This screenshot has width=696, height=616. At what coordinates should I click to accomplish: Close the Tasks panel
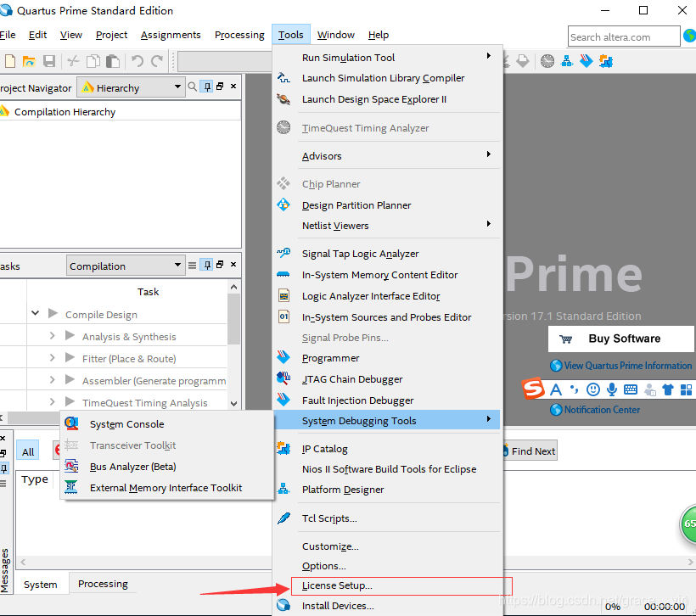tap(233, 265)
